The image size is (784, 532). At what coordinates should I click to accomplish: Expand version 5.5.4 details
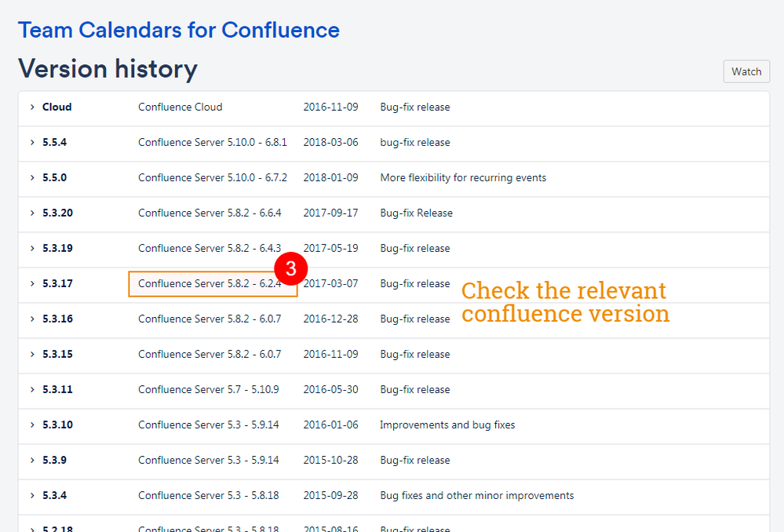(32, 143)
